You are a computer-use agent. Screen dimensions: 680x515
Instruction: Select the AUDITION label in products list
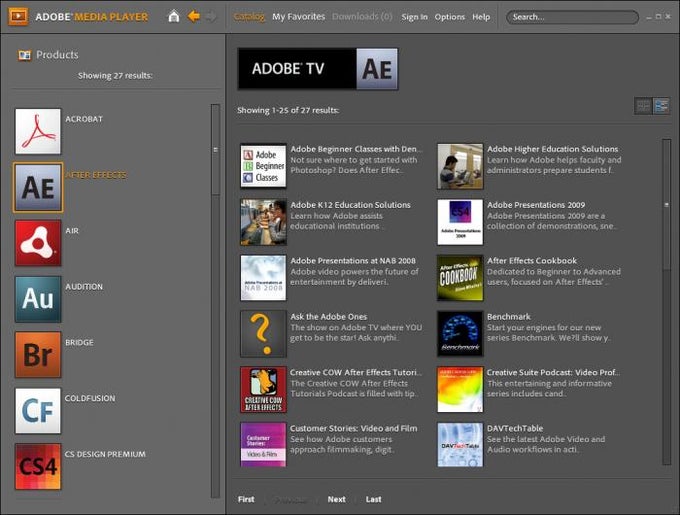(x=84, y=287)
